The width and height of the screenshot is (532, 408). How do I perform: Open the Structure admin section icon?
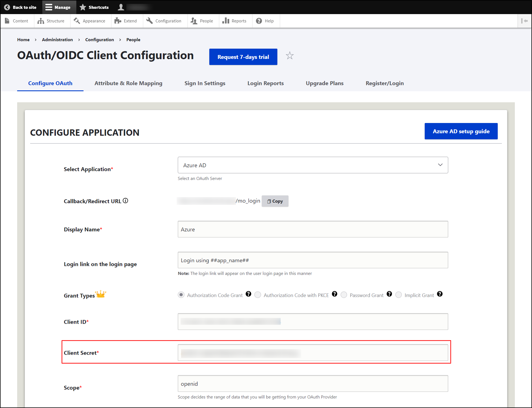pos(41,21)
